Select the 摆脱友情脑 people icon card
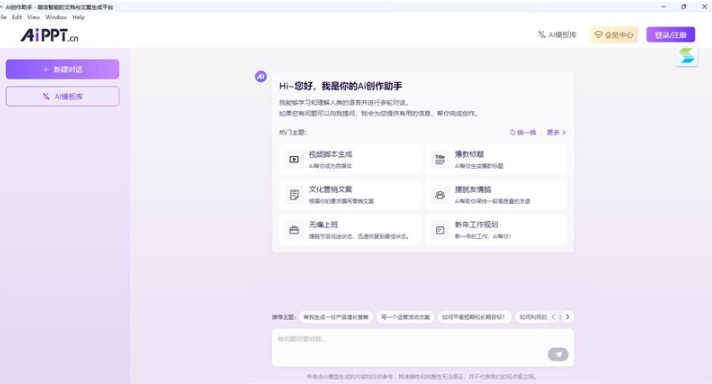Viewport: 712px width, 384px height. [496, 195]
